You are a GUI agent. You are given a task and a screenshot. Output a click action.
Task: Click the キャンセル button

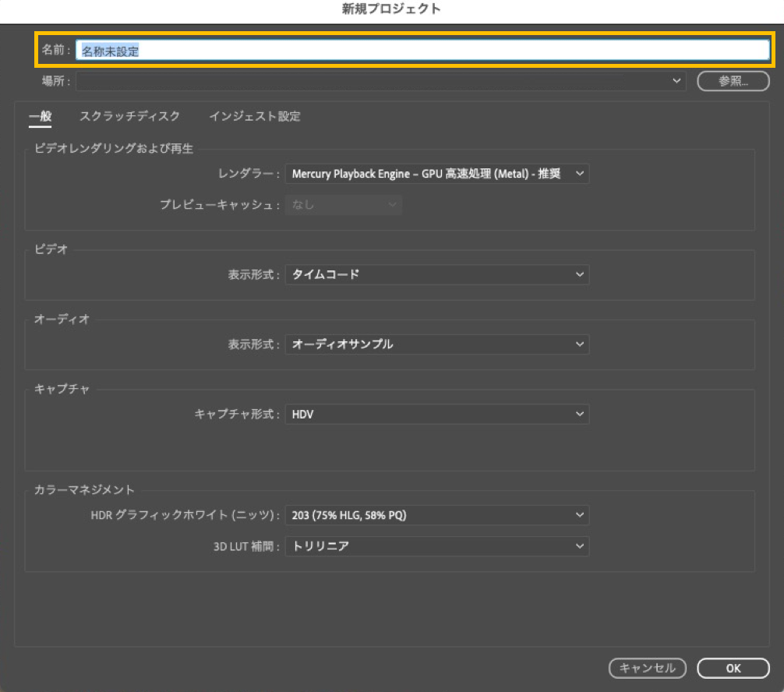coord(648,668)
